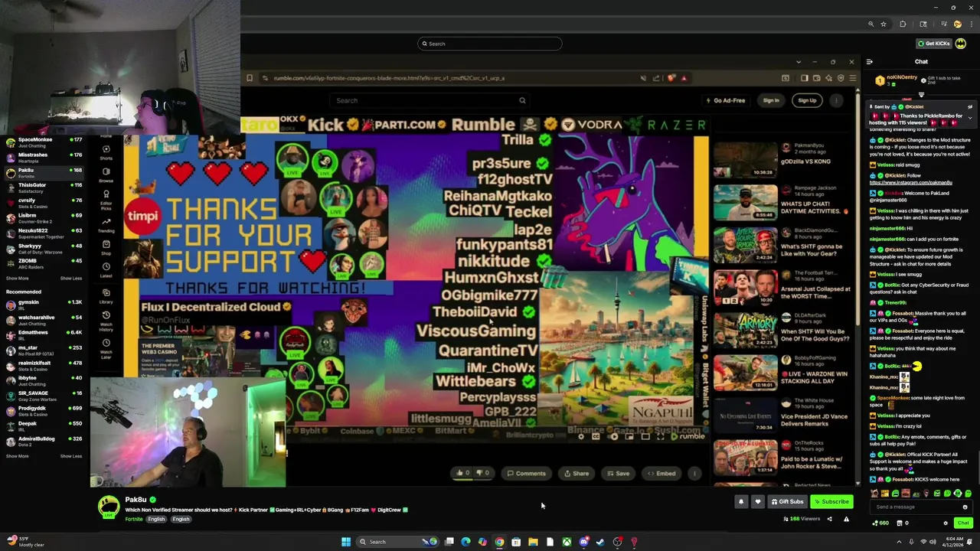Collapse the Kick chat panel icon
The height and width of the screenshot is (551, 980).
tap(869, 62)
